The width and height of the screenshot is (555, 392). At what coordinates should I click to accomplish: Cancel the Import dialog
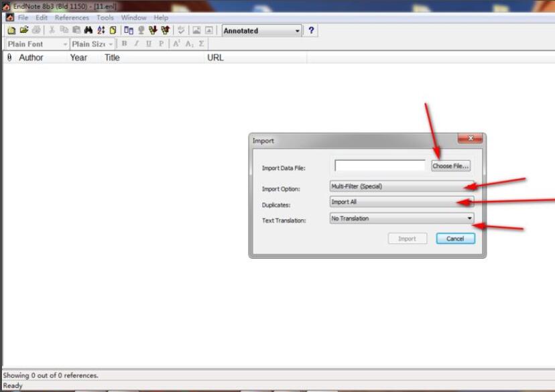[x=455, y=239]
